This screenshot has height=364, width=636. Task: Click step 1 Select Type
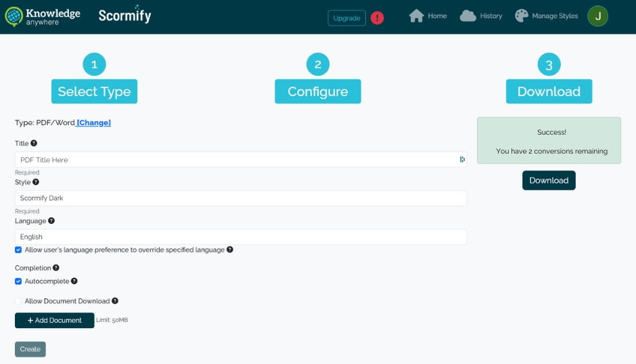[94, 91]
